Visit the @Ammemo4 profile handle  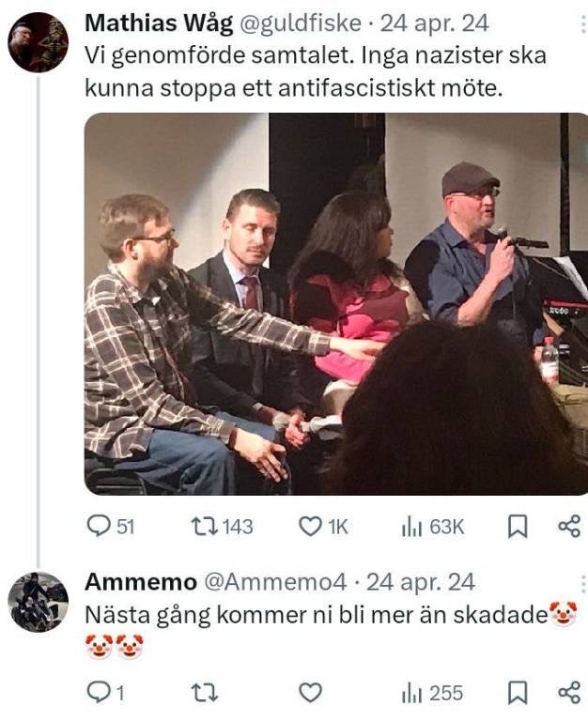[x=275, y=582]
